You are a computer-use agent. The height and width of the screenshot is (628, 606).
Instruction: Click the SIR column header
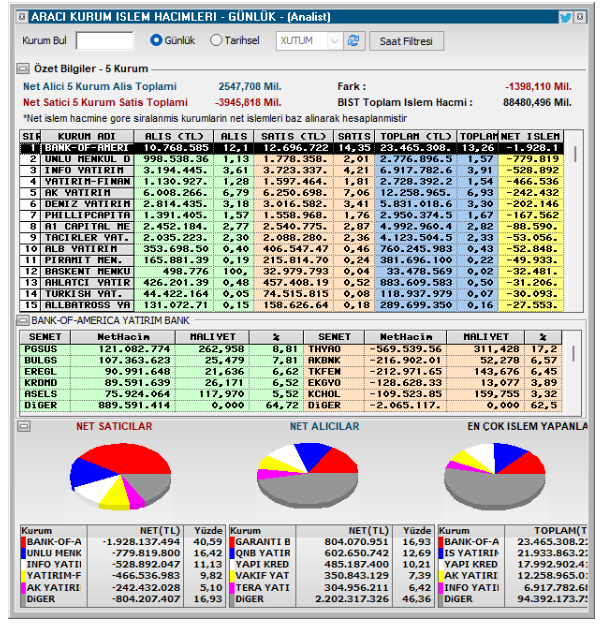click(x=30, y=136)
